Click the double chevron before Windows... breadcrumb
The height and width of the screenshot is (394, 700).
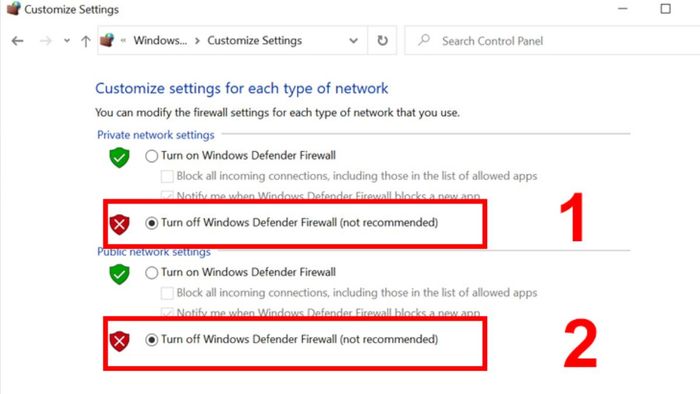123,41
